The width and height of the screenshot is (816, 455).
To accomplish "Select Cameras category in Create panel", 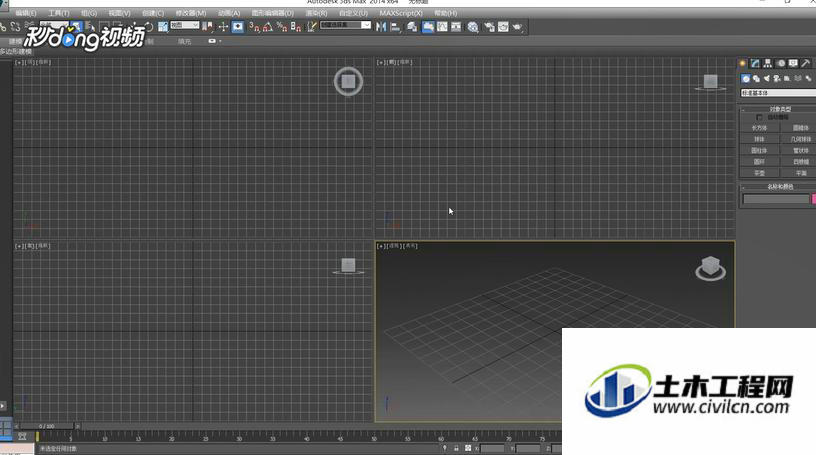I will pos(776,79).
